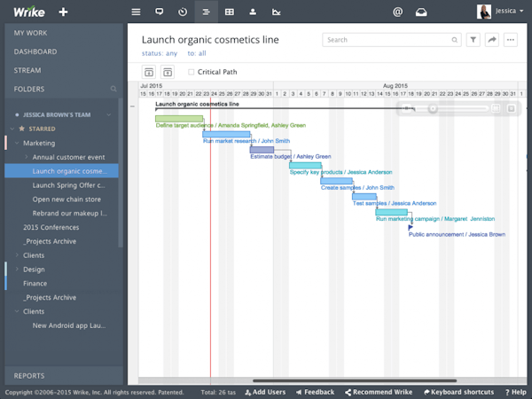
Task: Click the filter funnel icon
Action: [473, 40]
